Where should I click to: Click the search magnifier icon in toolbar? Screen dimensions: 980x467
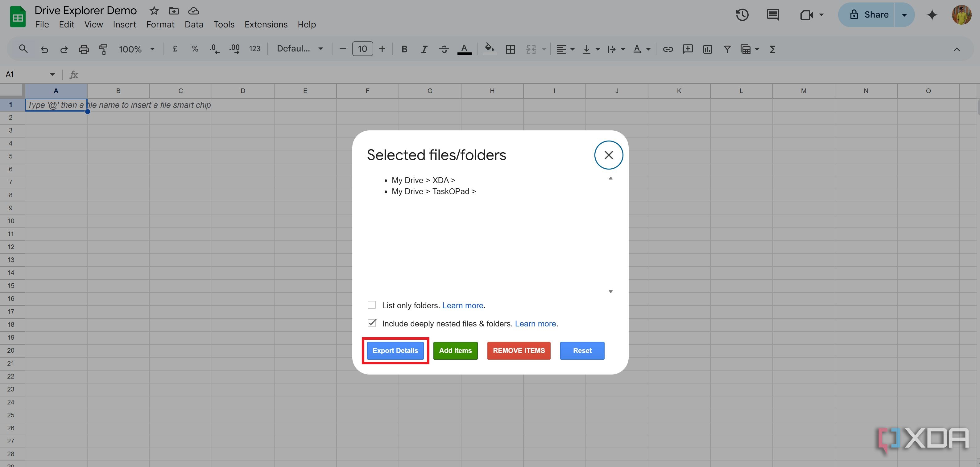click(x=23, y=49)
